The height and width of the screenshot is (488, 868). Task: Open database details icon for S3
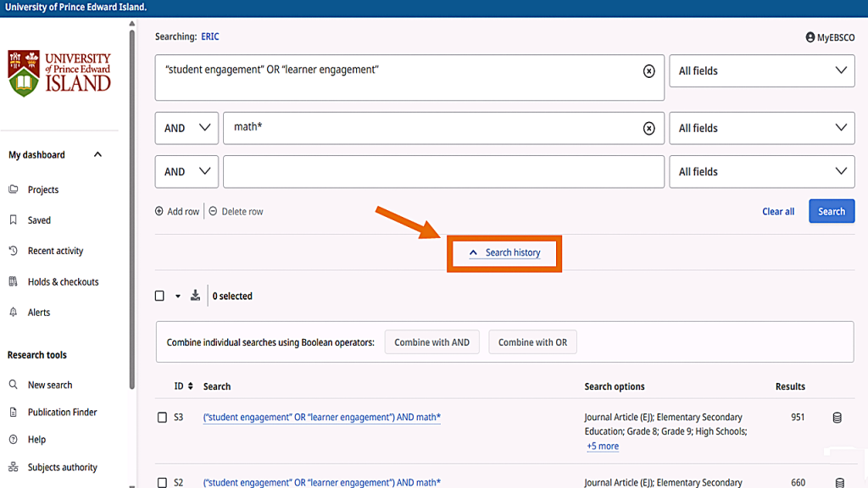coord(837,418)
